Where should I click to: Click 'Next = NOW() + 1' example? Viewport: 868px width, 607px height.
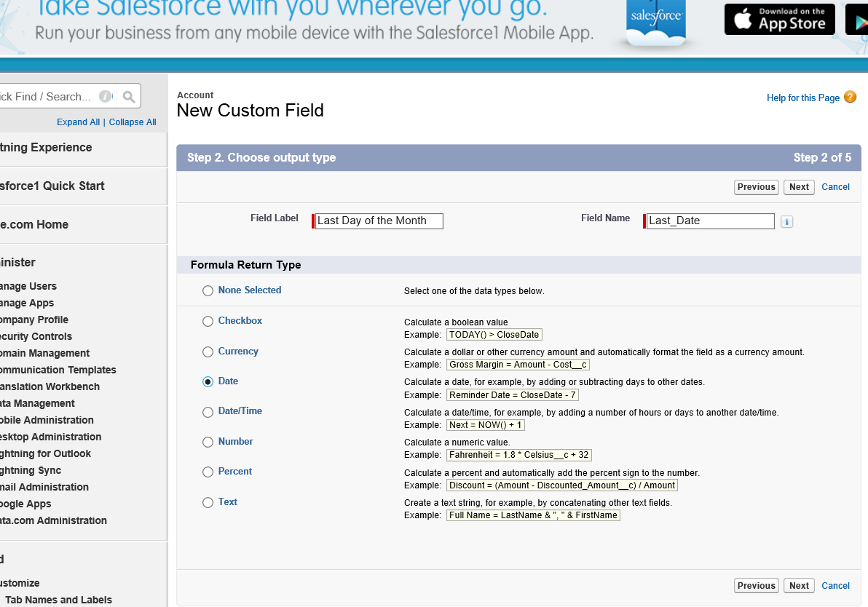pos(485,425)
